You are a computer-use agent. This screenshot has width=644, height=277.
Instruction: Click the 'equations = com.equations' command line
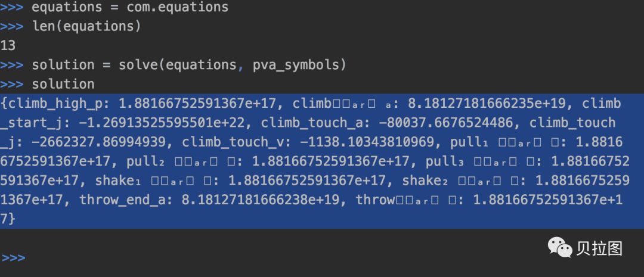[x=129, y=8]
